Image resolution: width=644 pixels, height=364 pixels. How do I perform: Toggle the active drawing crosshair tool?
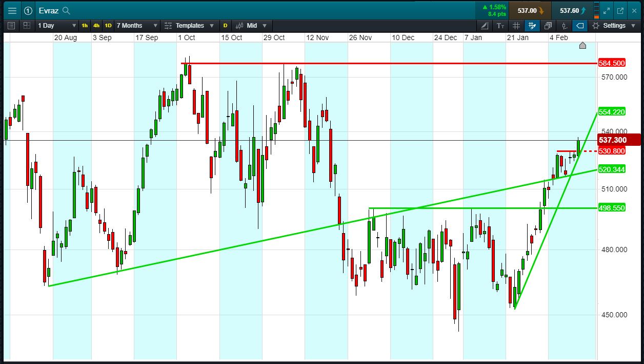click(532, 25)
